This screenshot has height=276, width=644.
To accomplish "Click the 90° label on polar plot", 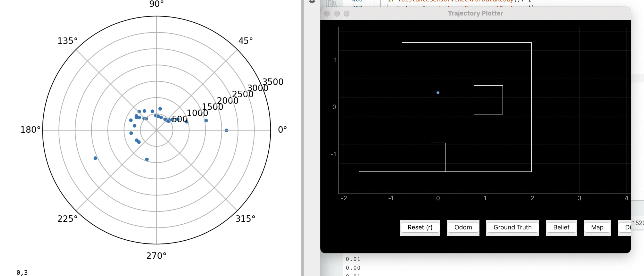I will coord(157,4).
